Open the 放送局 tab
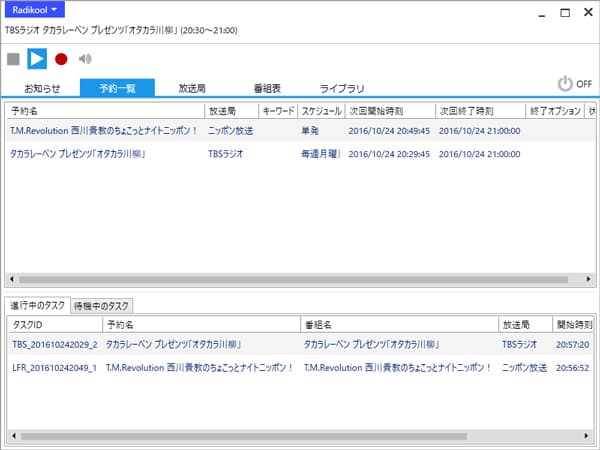The image size is (600, 450). click(x=192, y=88)
